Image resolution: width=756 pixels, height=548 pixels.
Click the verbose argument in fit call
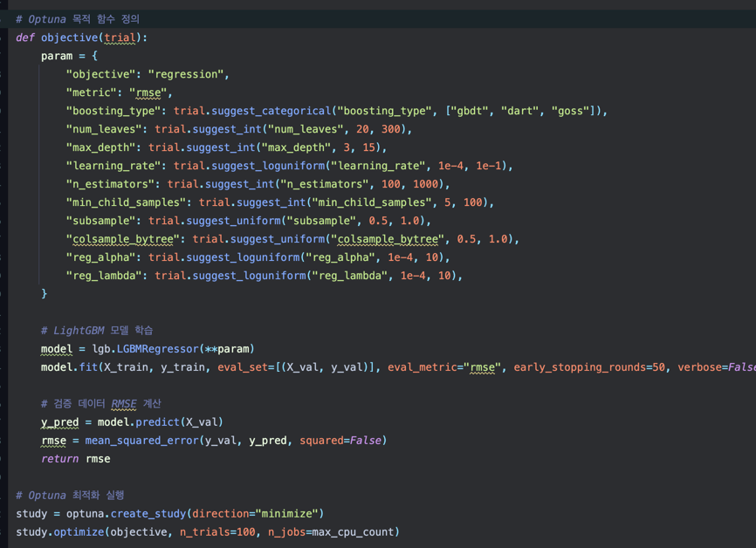point(717,367)
